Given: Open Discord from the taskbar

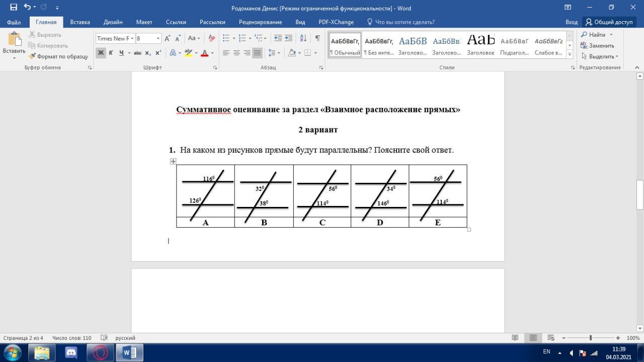Looking at the screenshot, I should point(71,352).
